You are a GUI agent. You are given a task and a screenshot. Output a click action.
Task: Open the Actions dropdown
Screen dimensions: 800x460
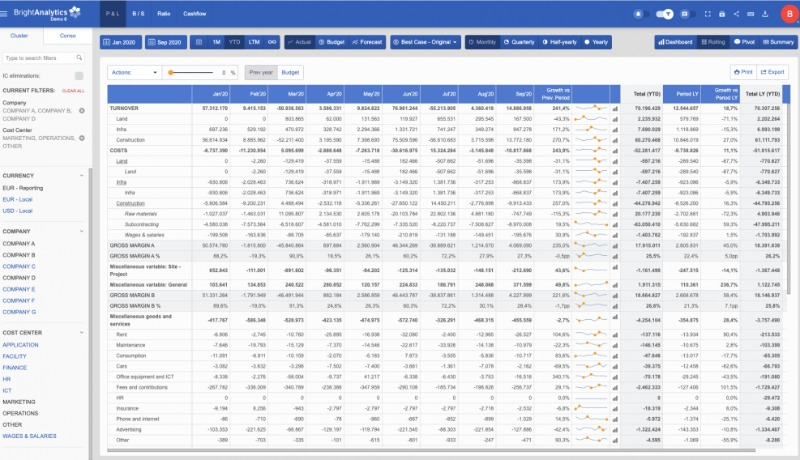135,72
